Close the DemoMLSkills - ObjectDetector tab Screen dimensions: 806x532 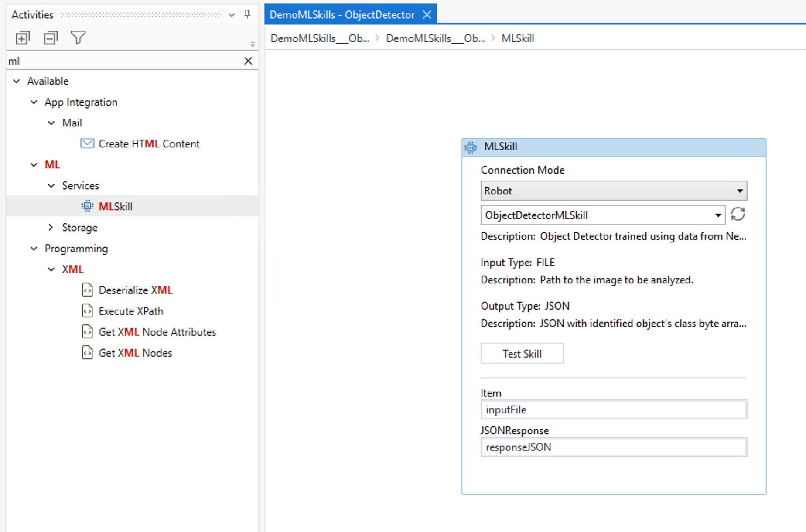pyautogui.click(x=427, y=15)
